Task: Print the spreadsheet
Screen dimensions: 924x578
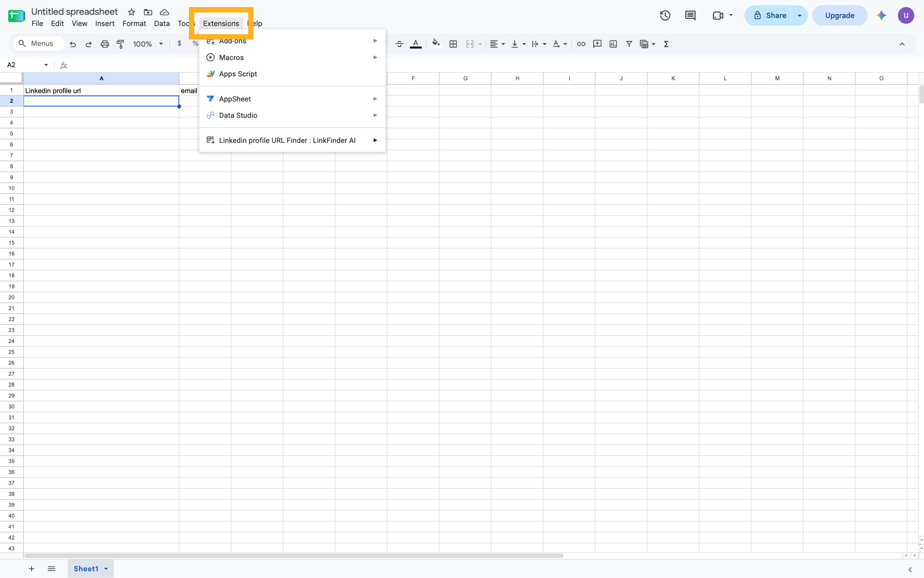Action: (x=105, y=44)
